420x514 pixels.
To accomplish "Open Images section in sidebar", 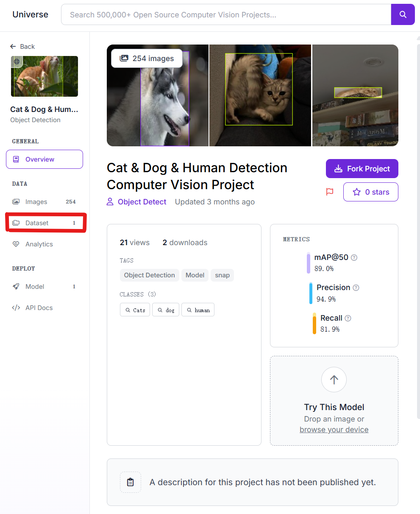I will coord(36,202).
